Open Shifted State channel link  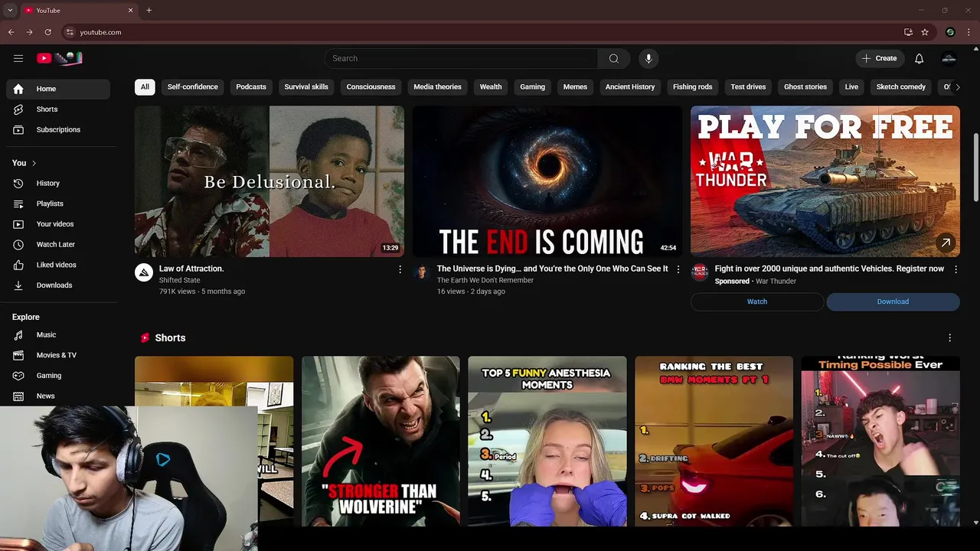coord(180,280)
